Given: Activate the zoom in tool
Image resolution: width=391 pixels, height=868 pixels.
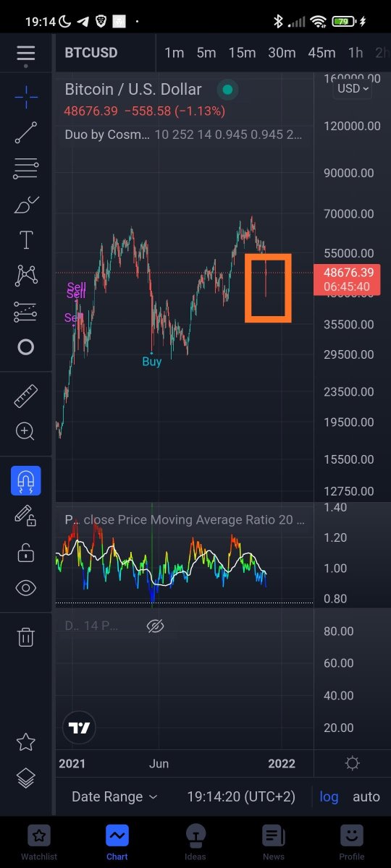Looking at the screenshot, I should [25, 432].
